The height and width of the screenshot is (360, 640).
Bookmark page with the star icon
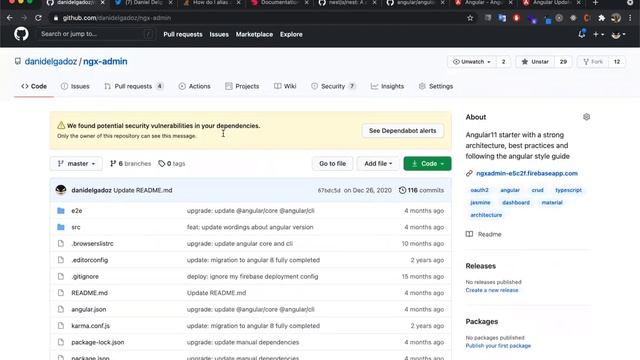coord(470,18)
